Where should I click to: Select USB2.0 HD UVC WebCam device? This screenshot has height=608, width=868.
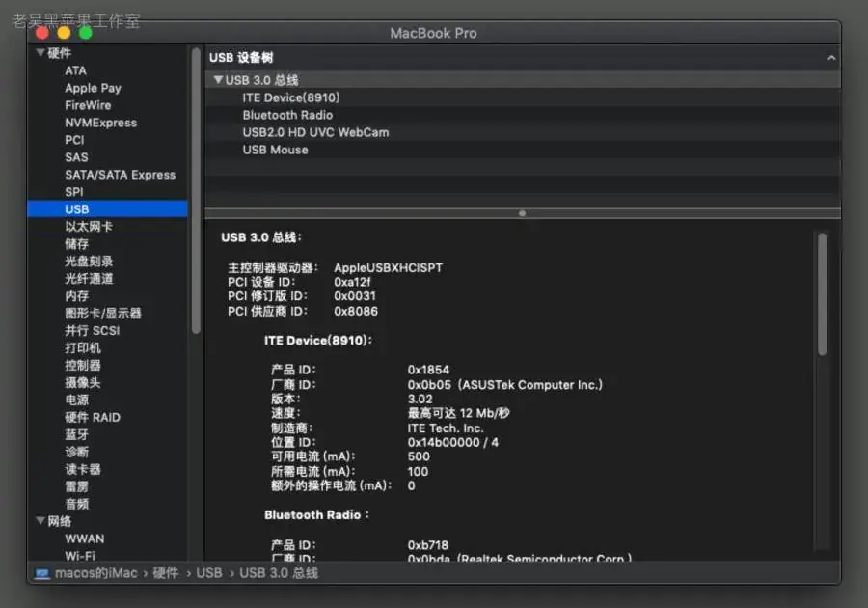coord(315,132)
